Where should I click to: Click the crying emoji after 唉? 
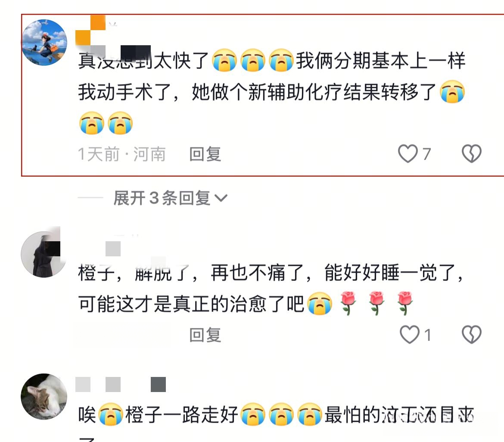click(x=111, y=414)
